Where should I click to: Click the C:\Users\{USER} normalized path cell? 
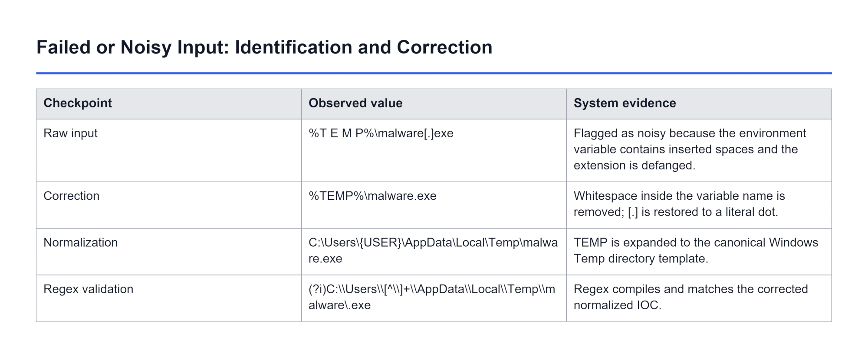coord(434,251)
